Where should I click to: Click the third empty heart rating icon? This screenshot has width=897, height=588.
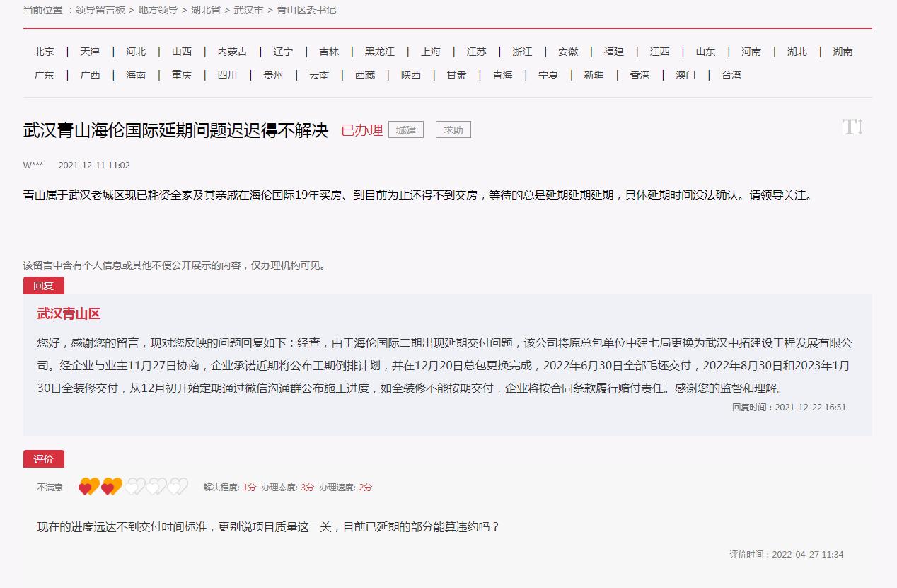pyautogui.click(x=134, y=487)
